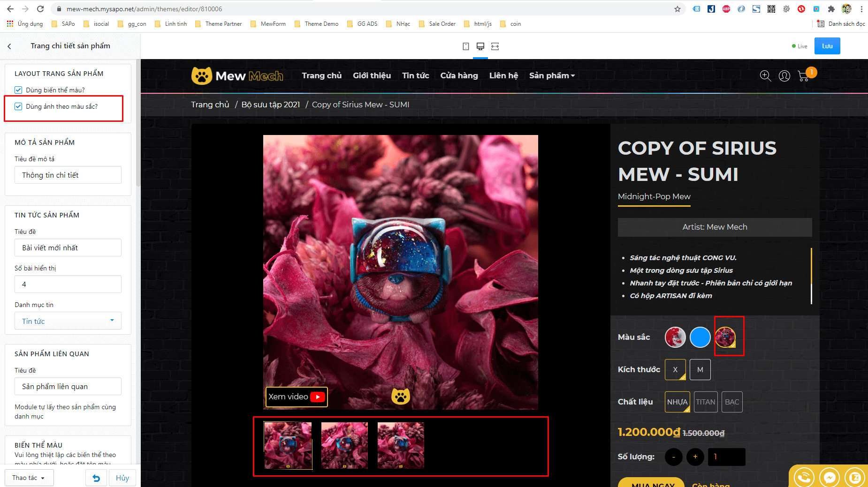Select the third product thumbnail

(401, 446)
